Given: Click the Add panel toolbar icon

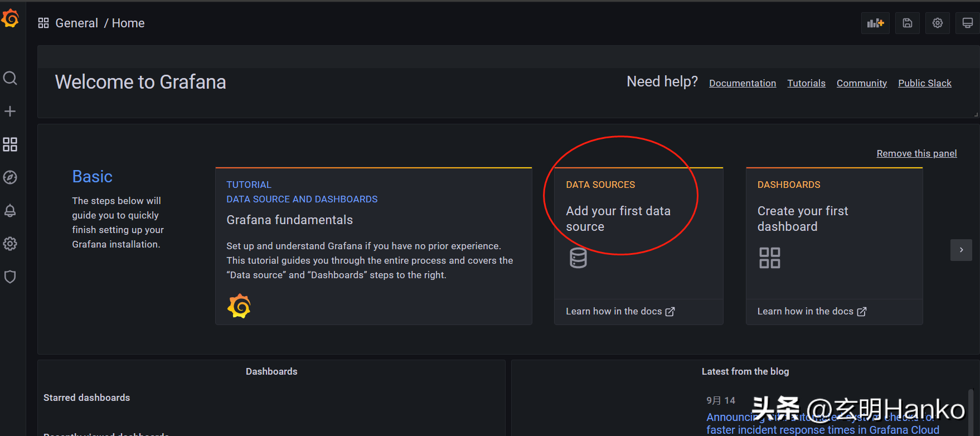Looking at the screenshot, I should (875, 23).
